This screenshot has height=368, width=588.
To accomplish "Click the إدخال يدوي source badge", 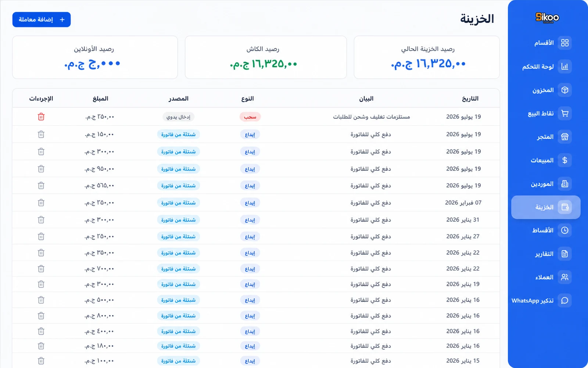I will coord(178,117).
